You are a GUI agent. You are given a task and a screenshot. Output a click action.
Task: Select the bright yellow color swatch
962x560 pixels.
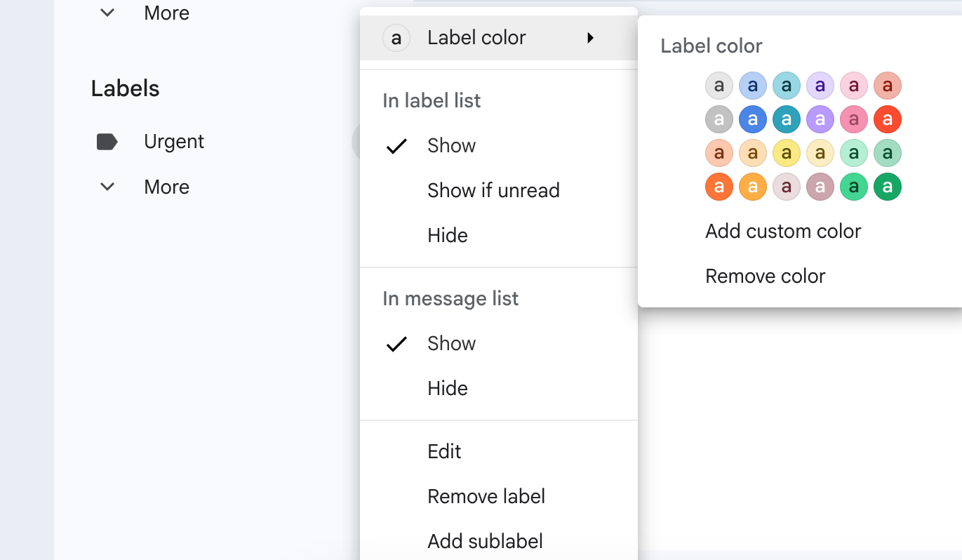pos(786,153)
